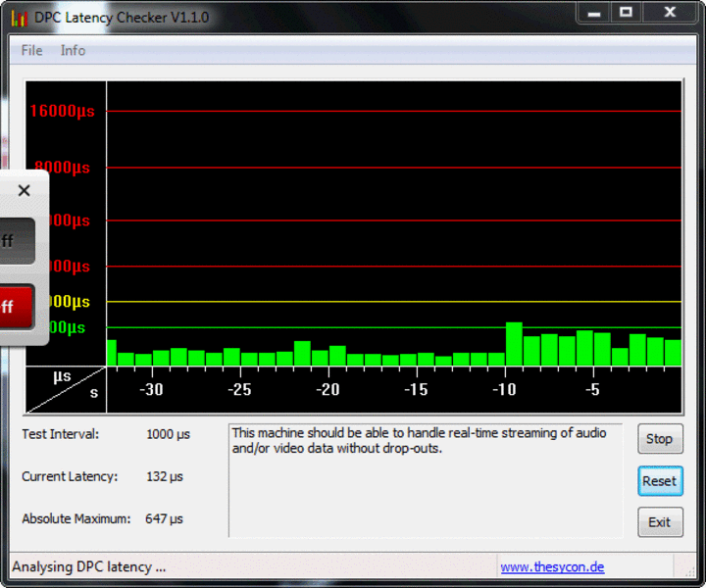Click the DPC Latency Checker title bar icon
The width and height of the screenshot is (706, 588).
click(20, 18)
